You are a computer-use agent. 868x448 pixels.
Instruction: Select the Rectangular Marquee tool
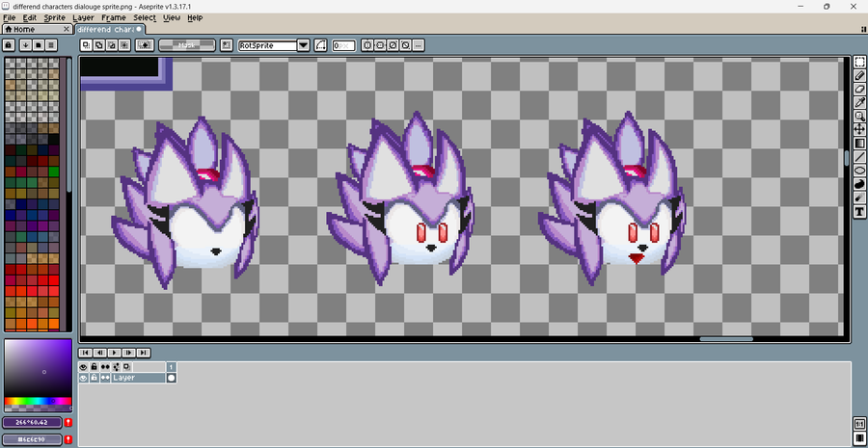point(859,62)
